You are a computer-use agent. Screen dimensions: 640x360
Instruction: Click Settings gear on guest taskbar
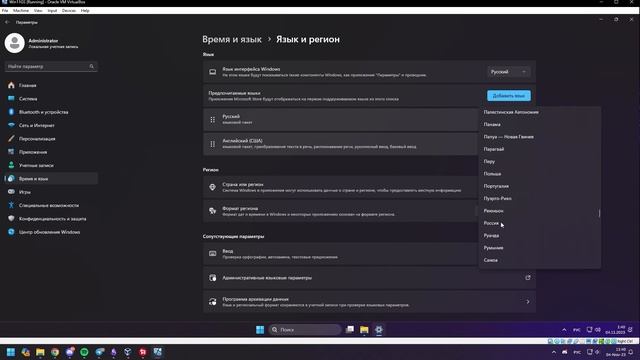(x=379, y=329)
